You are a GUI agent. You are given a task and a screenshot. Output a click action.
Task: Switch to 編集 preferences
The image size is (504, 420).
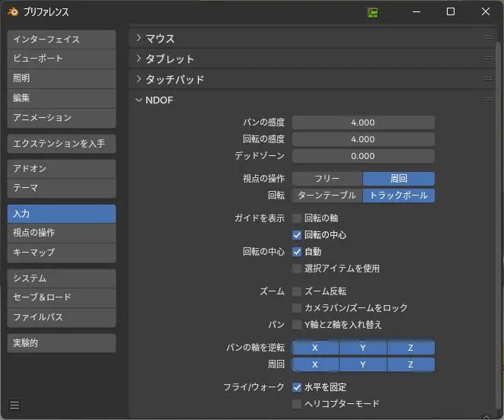tap(62, 98)
